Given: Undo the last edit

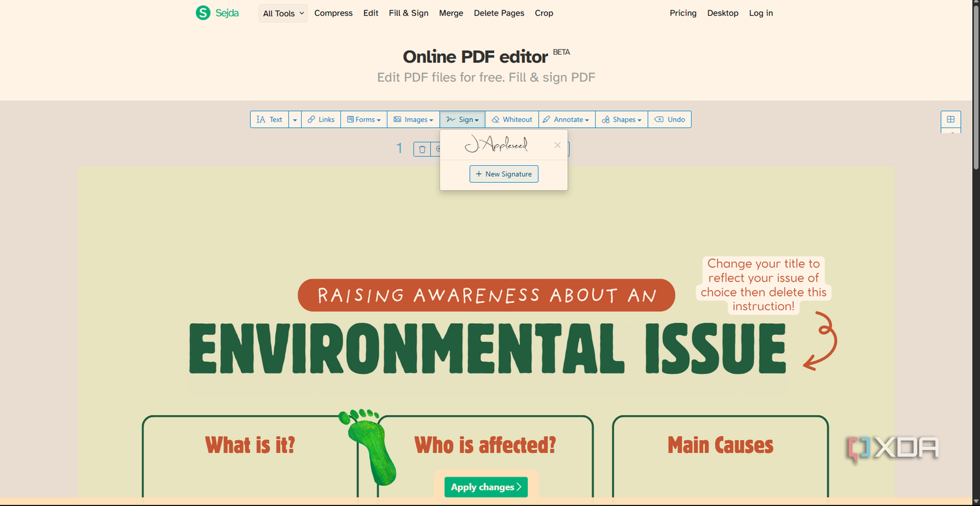Looking at the screenshot, I should (670, 119).
